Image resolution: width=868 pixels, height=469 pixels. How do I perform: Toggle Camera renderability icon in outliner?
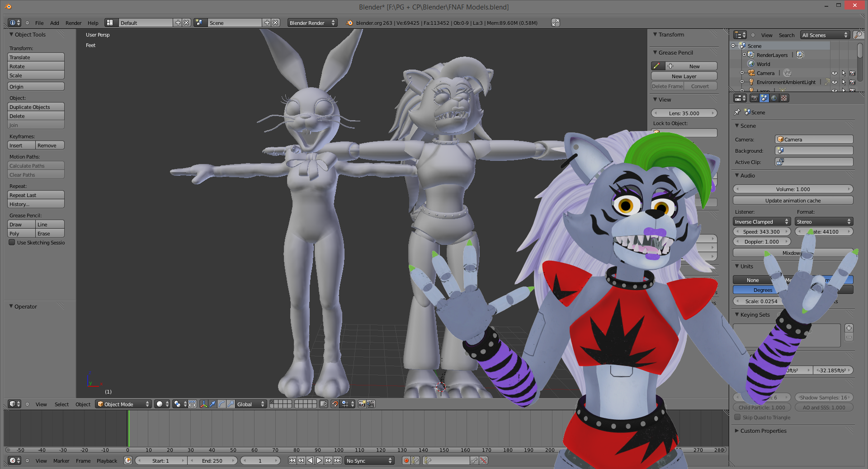click(x=852, y=73)
